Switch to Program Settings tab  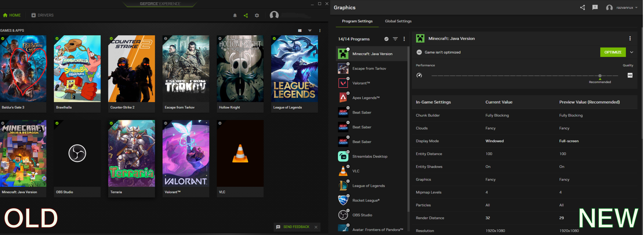357,21
